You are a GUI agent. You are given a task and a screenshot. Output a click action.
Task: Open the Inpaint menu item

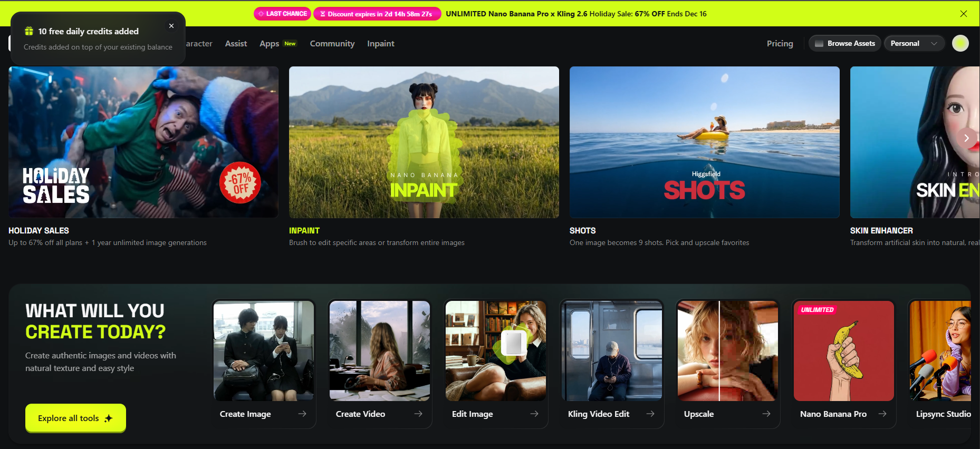(x=380, y=44)
